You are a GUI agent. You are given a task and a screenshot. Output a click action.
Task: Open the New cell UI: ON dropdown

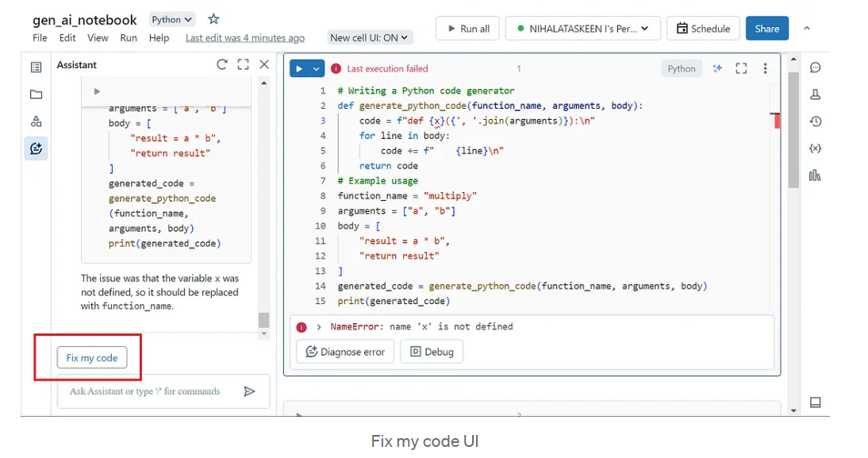coord(369,37)
